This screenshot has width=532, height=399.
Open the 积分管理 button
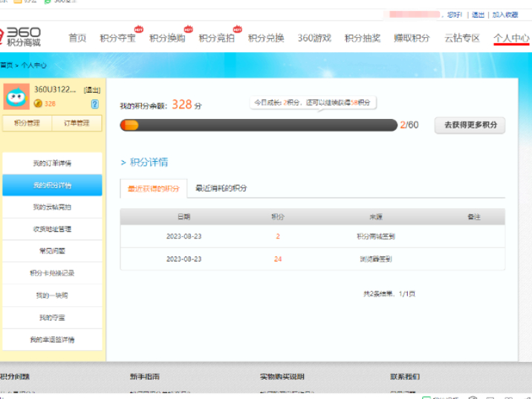point(27,123)
